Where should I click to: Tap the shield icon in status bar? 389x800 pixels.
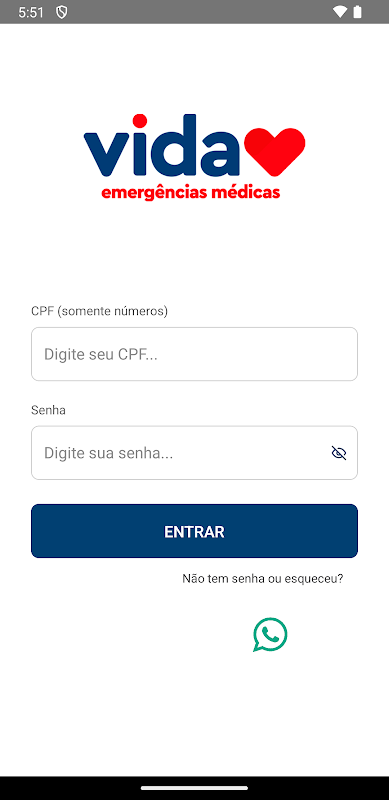62,12
